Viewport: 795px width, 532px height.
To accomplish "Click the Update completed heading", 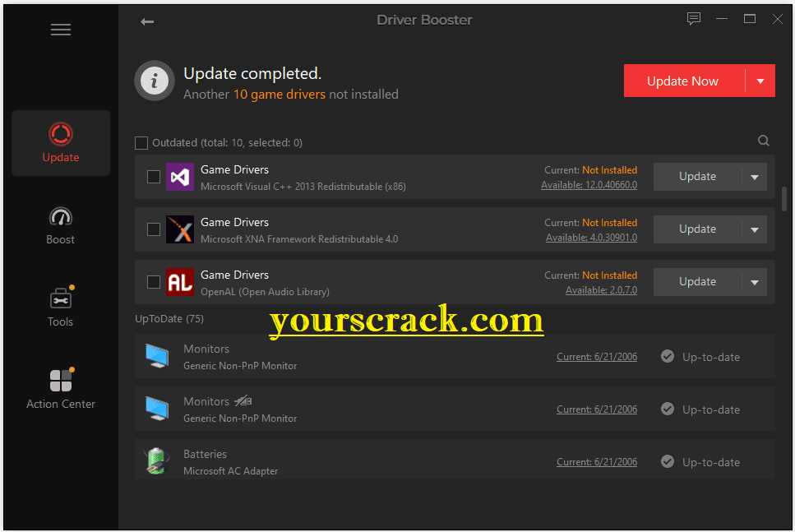I will pos(252,73).
